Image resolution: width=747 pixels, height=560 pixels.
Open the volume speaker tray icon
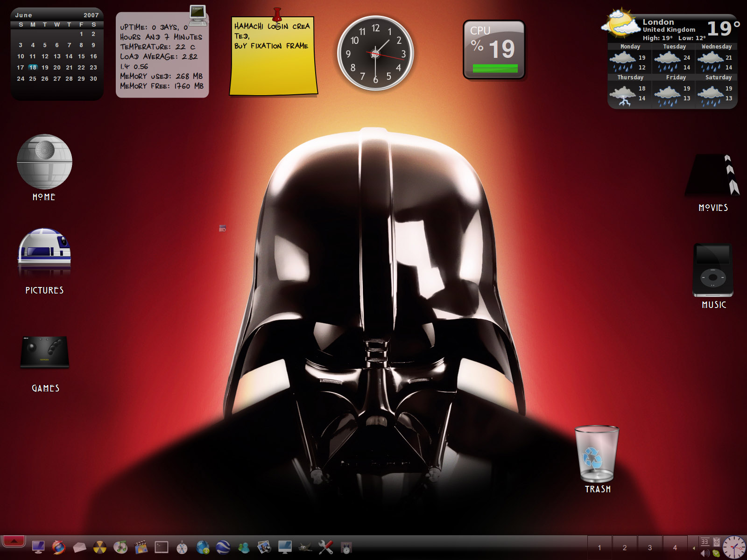pos(705,553)
